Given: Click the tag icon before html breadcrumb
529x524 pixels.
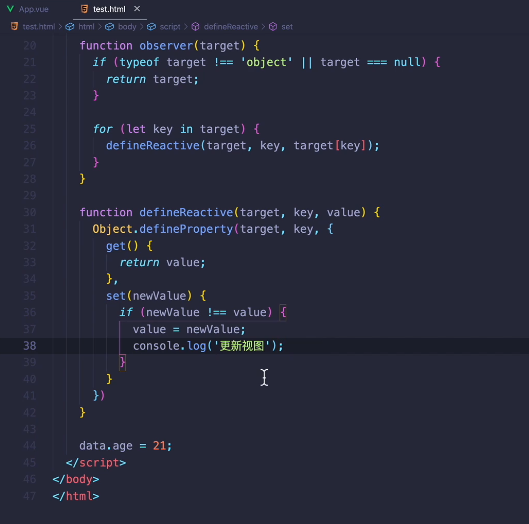Looking at the screenshot, I should pyautogui.click(x=70, y=27).
